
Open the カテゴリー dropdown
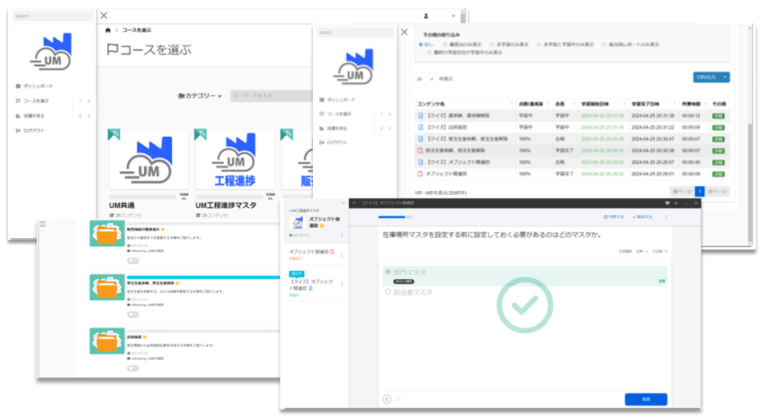tap(200, 96)
